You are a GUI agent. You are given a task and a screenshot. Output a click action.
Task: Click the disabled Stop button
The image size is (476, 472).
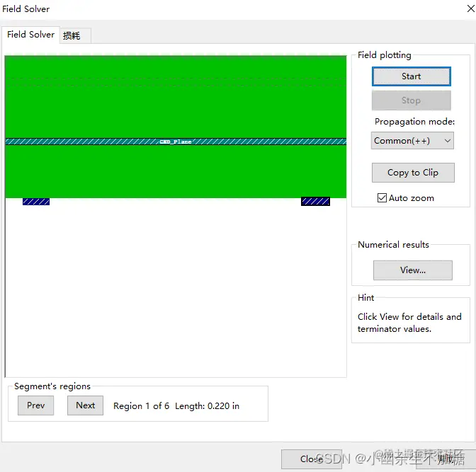coord(411,100)
